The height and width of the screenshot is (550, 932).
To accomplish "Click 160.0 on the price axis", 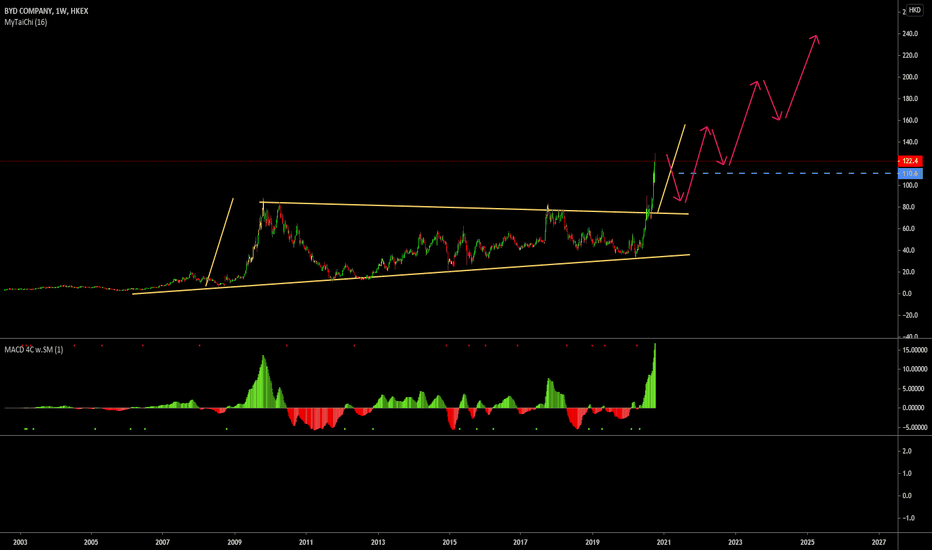I will click(x=910, y=121).
